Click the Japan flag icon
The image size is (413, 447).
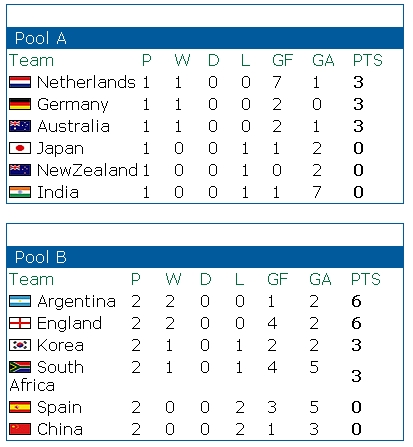pos(20,148)
